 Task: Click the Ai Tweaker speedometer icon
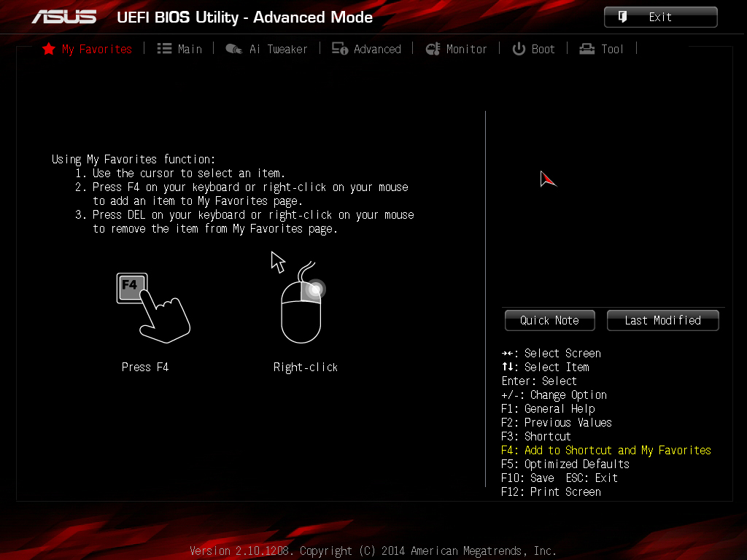[234, 49]
